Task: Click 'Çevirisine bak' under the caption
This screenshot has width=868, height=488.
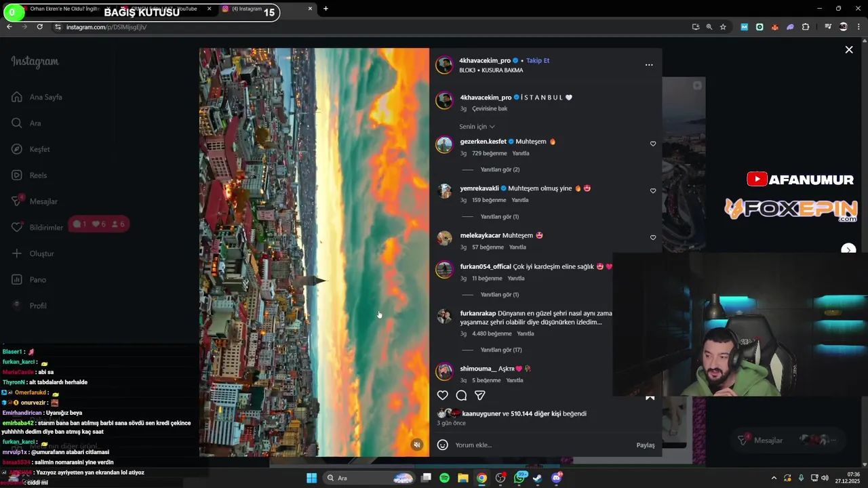Action: click(490, 108)
